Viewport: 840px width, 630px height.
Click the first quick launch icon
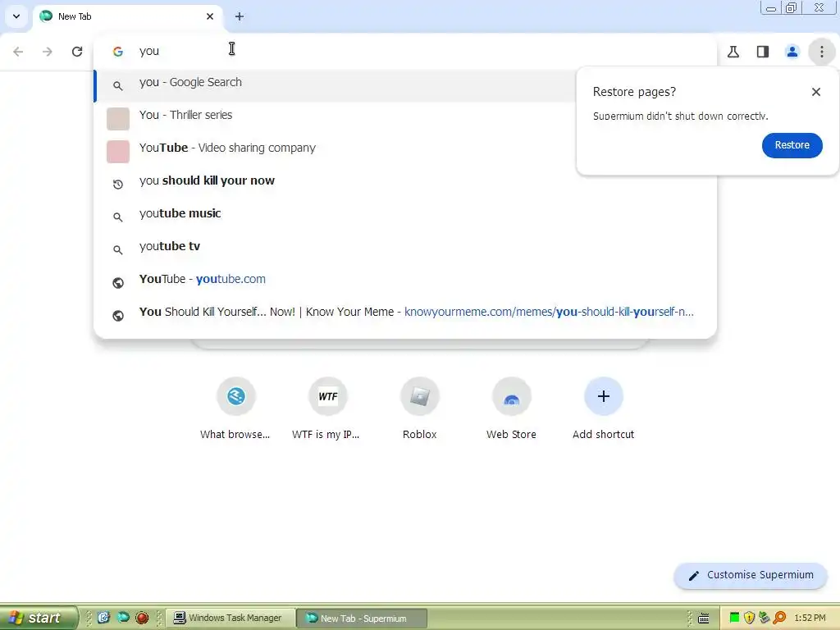coord(103,618)
